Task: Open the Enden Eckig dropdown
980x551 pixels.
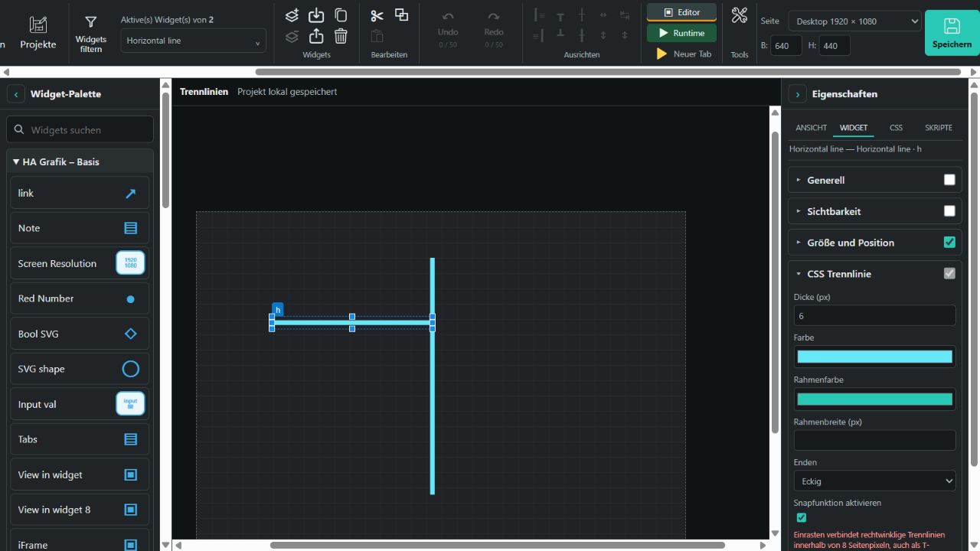Action: pos(875,481)
